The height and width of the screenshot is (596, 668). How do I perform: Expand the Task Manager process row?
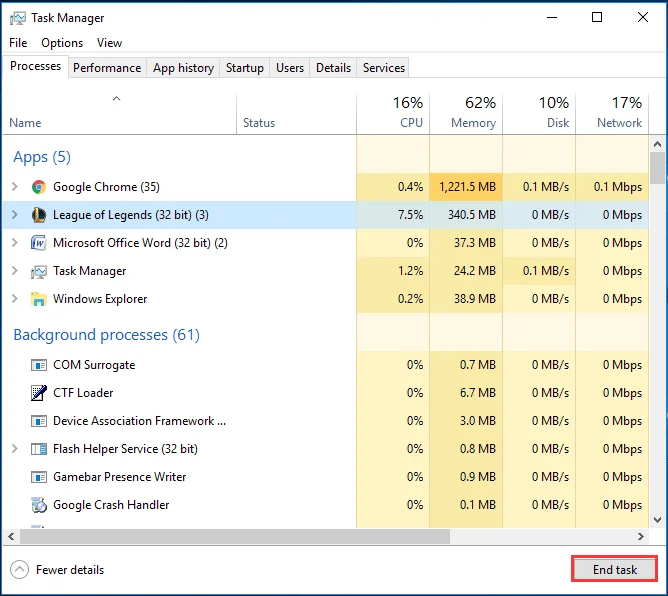pos(15,271)
